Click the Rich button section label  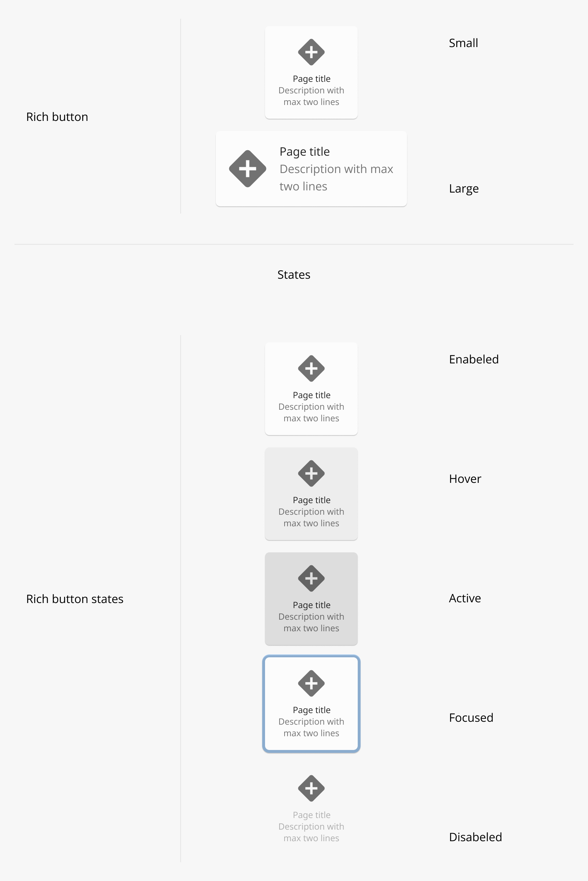57,117
